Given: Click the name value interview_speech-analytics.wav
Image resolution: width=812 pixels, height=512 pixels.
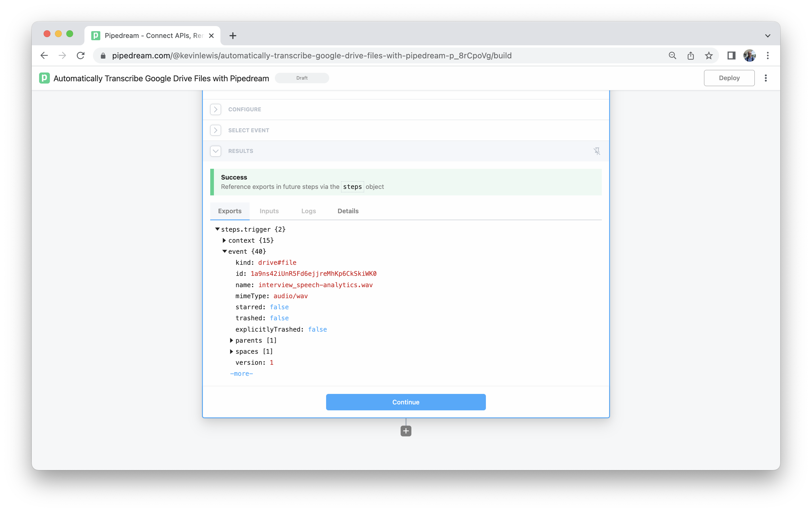Looking at the screenshot, I should (316, 285).
